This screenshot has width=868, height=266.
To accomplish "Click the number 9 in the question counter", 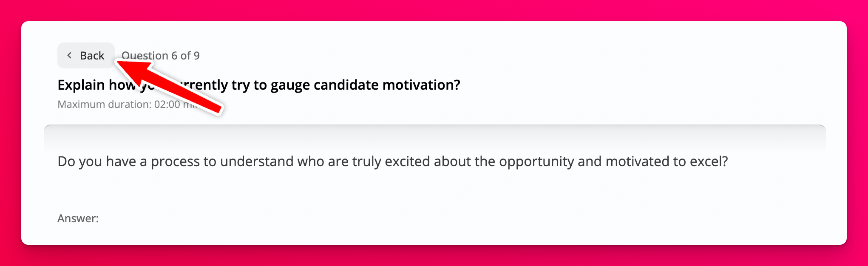I will (x=196, y=56).
